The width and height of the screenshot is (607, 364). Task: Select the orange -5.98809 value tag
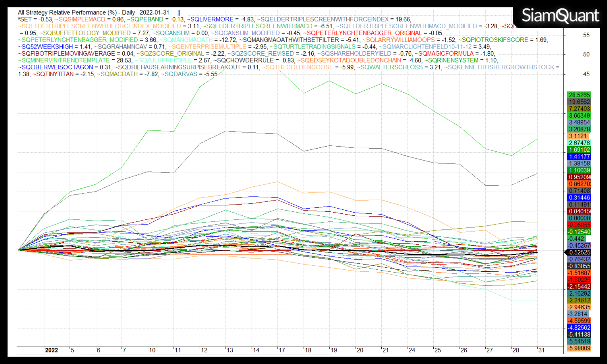(x=579, y=348)
